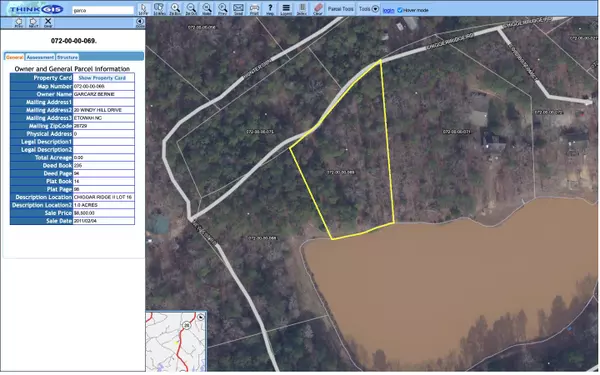
Task: Switch to the Assessment tab
Action: pyautogui.click(x=40, y=57)
